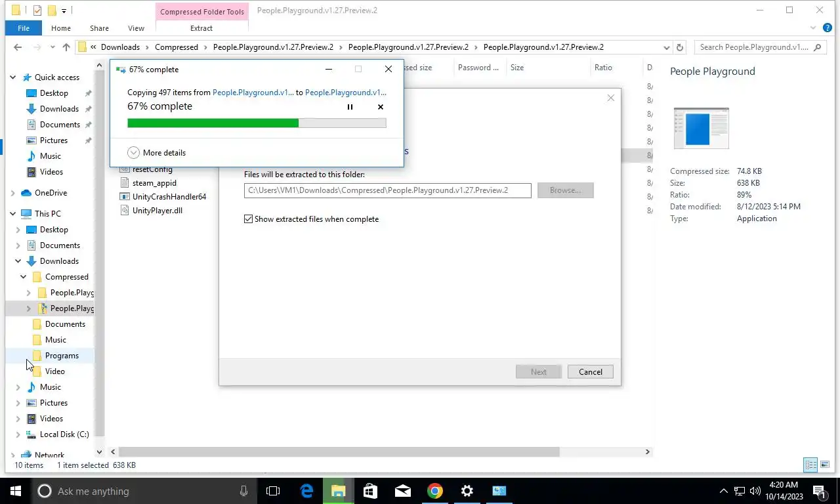
Task: Expand the ribbon with the chevron
Action: (x=814, y=28)
